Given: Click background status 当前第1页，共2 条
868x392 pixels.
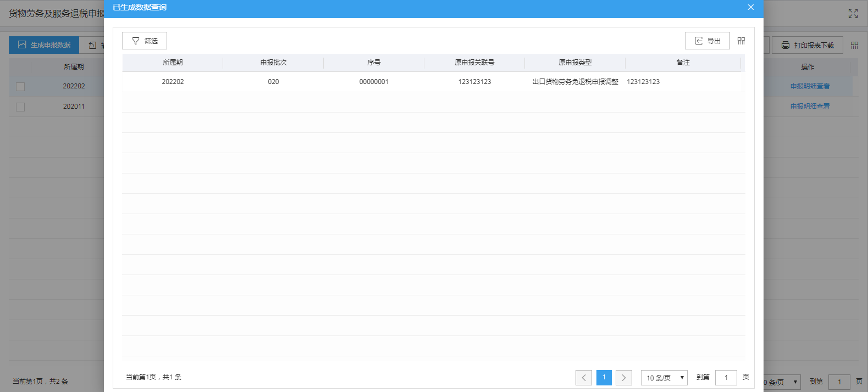Looking at the screenshot, I should (x=41, y=382).
